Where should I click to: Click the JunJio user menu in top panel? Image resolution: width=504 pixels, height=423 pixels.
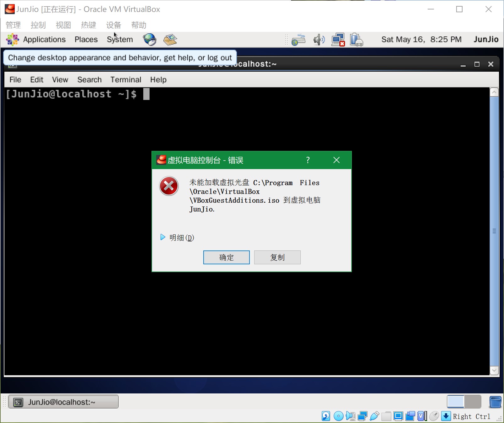pyautogui.click(x=486, y=39)
